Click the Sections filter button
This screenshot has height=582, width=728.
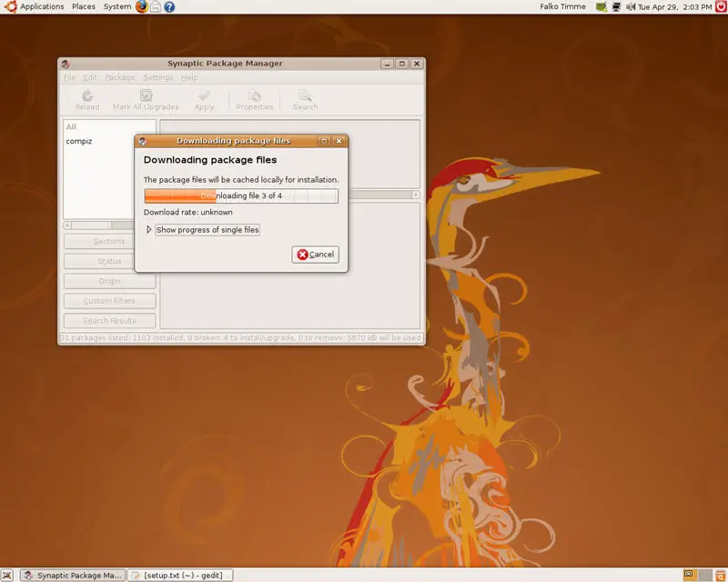point(109,241)
